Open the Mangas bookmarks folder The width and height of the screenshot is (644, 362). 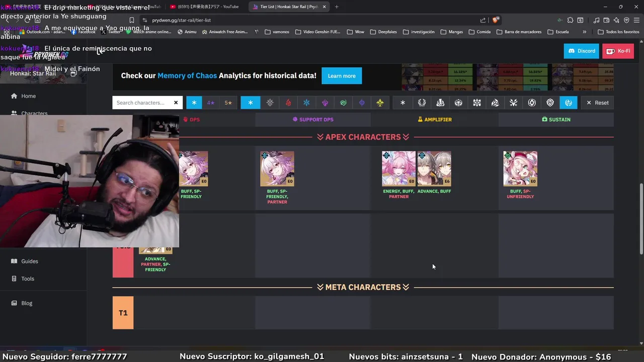click(x=451, y=32)
